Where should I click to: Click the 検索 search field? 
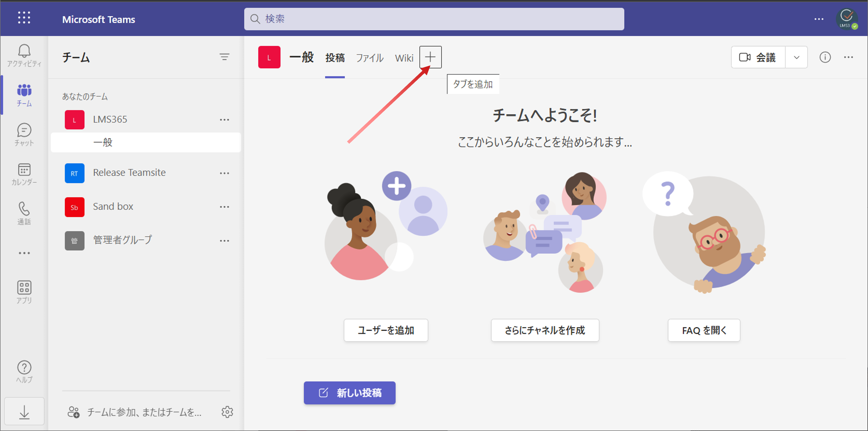(x=434, y=19)
